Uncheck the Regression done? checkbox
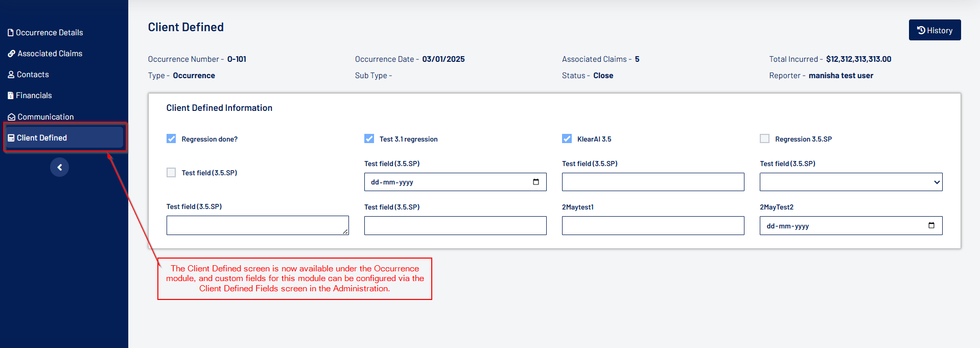 pyautogui.click(x=171, y=138)
